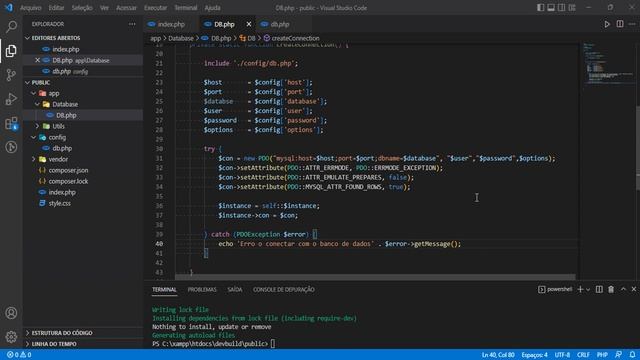Toggle secondary sidebar layout button
Image resolution: width=640 pixels, height=360 pixels.
coord(562,8)
